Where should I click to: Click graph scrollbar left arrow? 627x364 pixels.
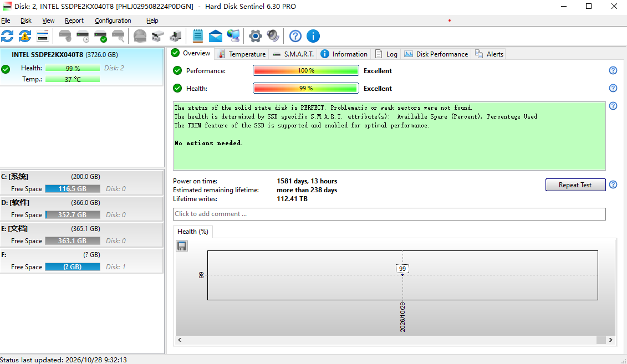pyautogui.click(x=180, y=340)
